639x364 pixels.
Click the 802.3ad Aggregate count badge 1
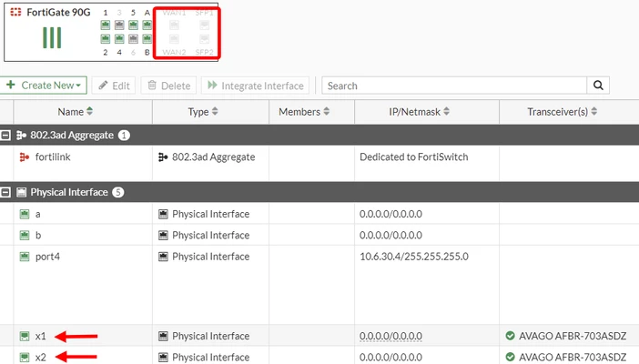124,135
